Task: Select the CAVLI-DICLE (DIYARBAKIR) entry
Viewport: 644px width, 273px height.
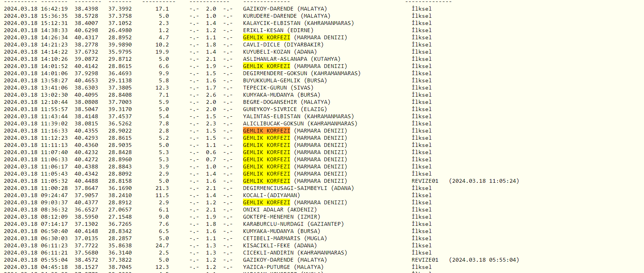Action: [x=283, y=45]
